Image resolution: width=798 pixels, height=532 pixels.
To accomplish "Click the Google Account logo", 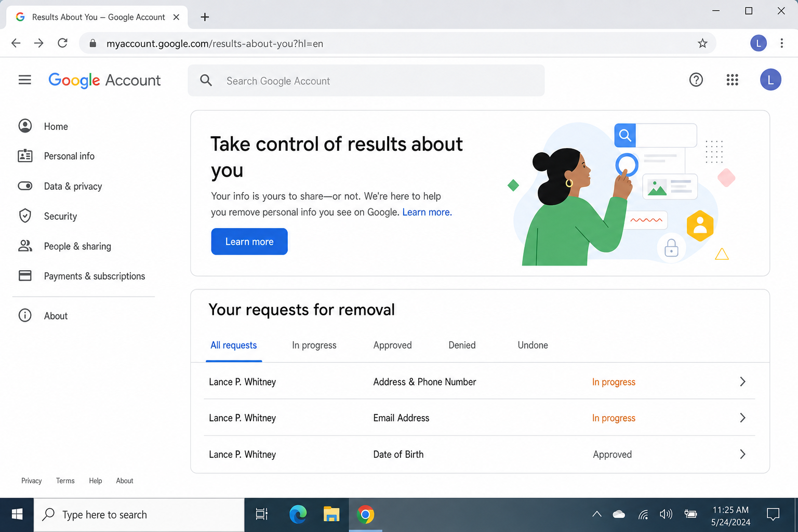I will [104, 81].
